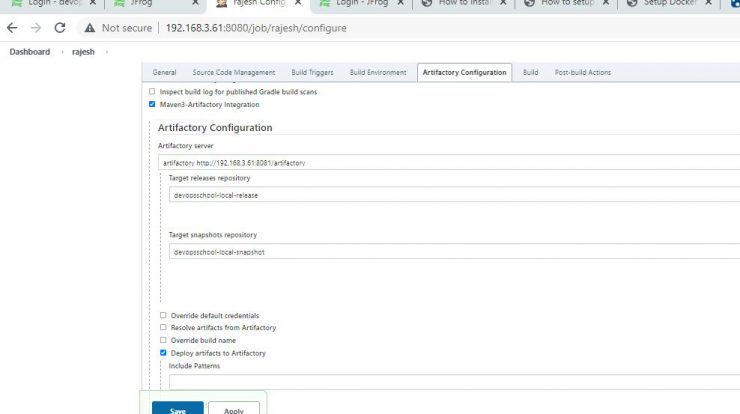Screen dimensions: 740x414
Task: Close the How to setup browser tab
Action: tap(605, 3)
